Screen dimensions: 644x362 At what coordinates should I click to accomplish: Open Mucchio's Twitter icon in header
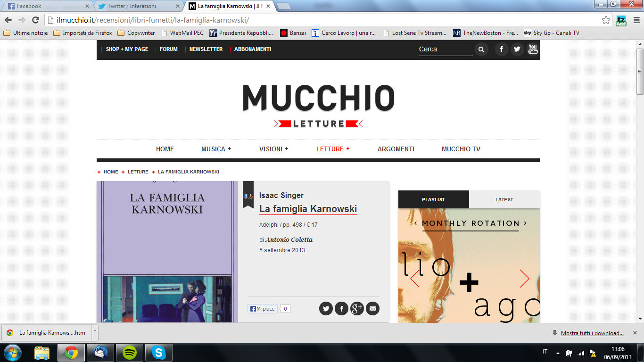coord(517,49)
